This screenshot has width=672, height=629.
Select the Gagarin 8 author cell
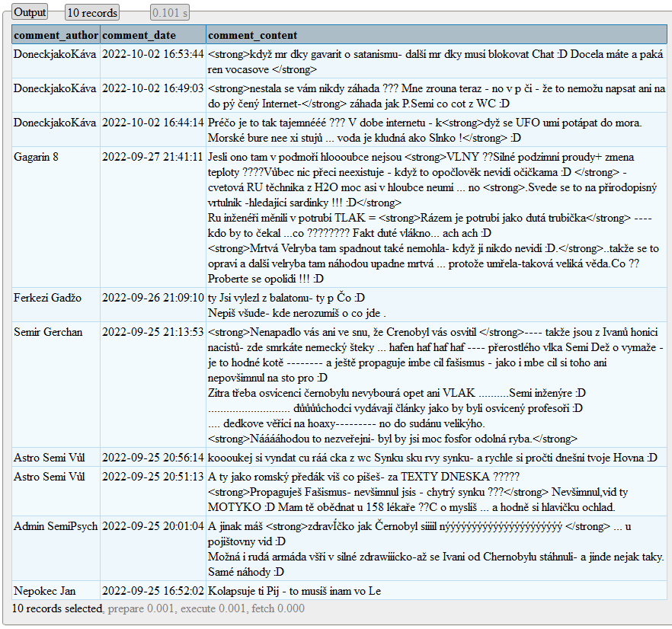tap(36, 157)
